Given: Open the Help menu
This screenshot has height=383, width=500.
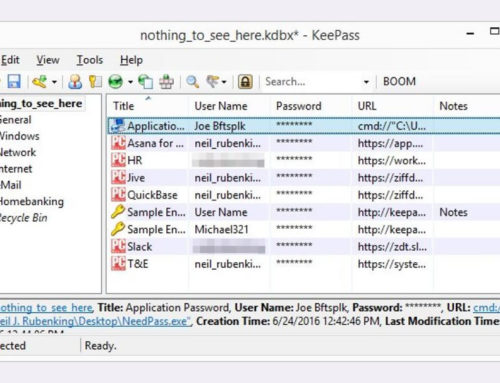Looking at the screenshot, I should click(x=131, y=60).
